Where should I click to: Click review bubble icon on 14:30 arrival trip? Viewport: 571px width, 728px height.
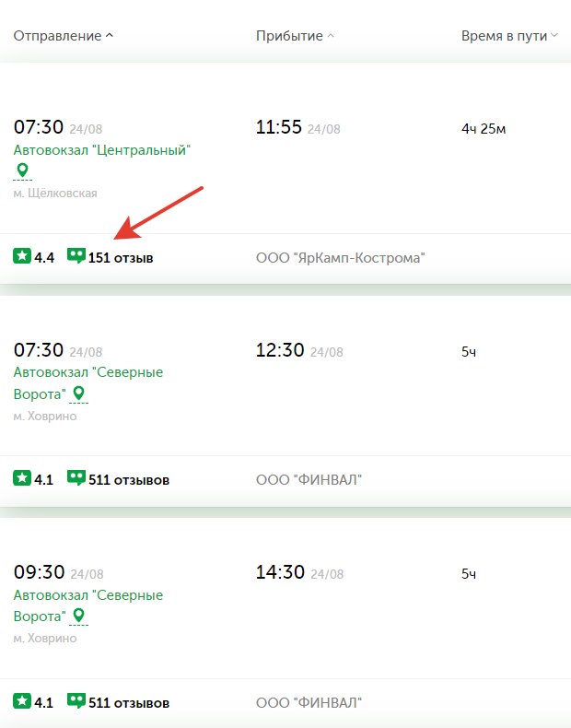[76, 700]
